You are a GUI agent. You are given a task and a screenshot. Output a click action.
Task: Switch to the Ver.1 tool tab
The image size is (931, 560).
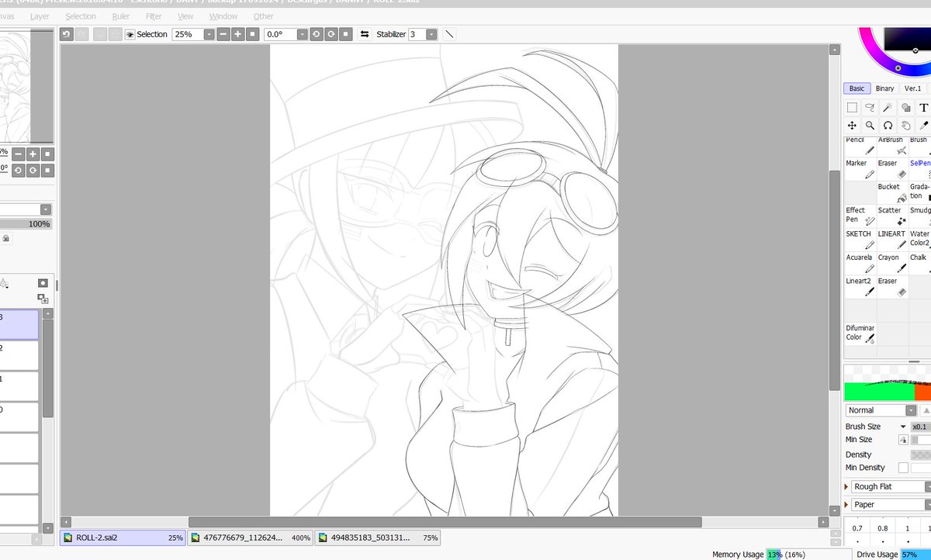pos(912,88)
